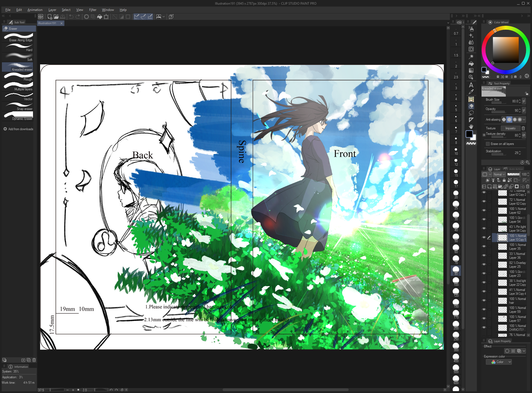Open the Filter menu

(x=92, y=10)
